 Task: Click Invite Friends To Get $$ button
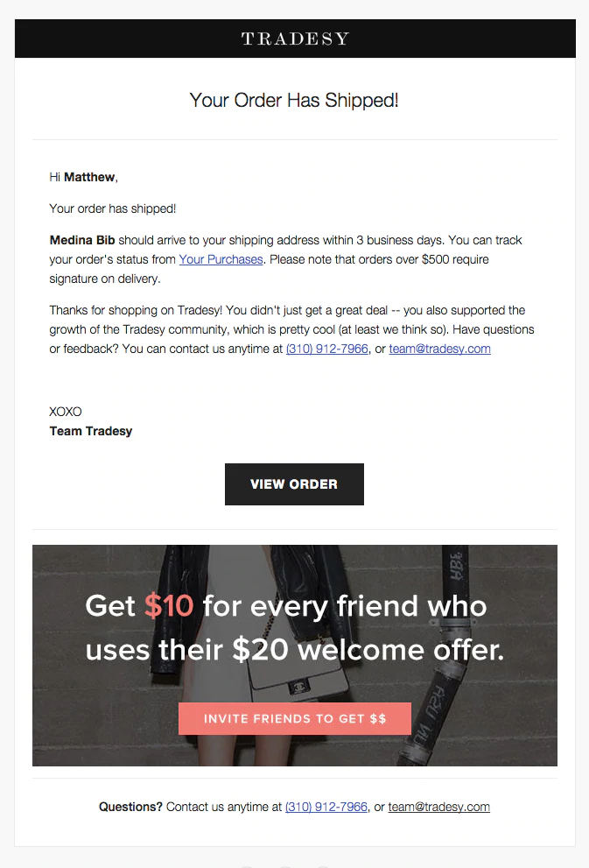pyautogui.click(x=295, y=718)
